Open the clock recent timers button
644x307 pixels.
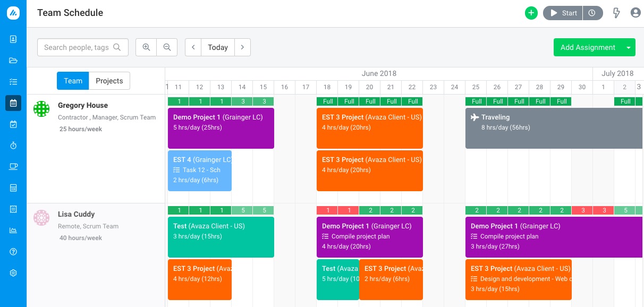click(592, 13)
